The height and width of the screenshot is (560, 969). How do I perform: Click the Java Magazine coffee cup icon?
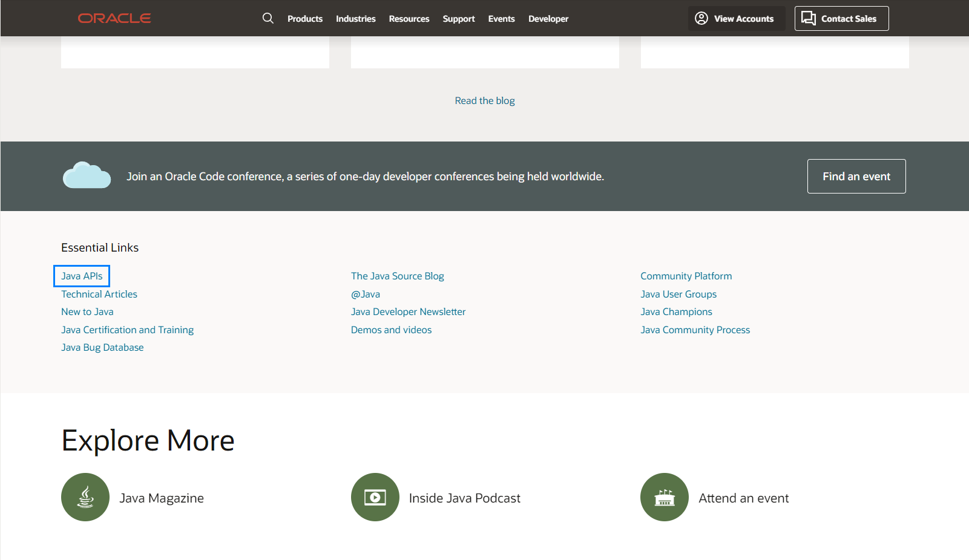click(85, 497)
